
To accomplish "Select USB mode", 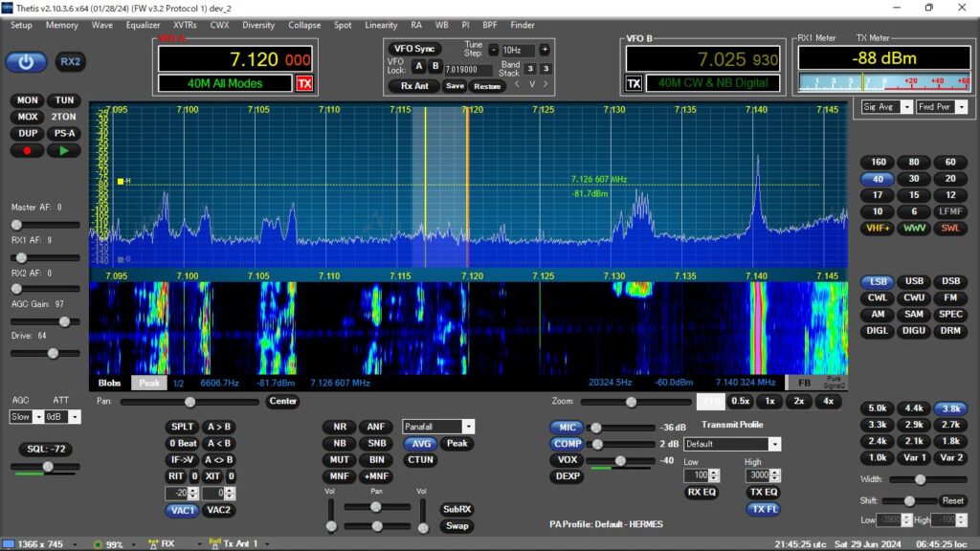I will tap(914, 281).
